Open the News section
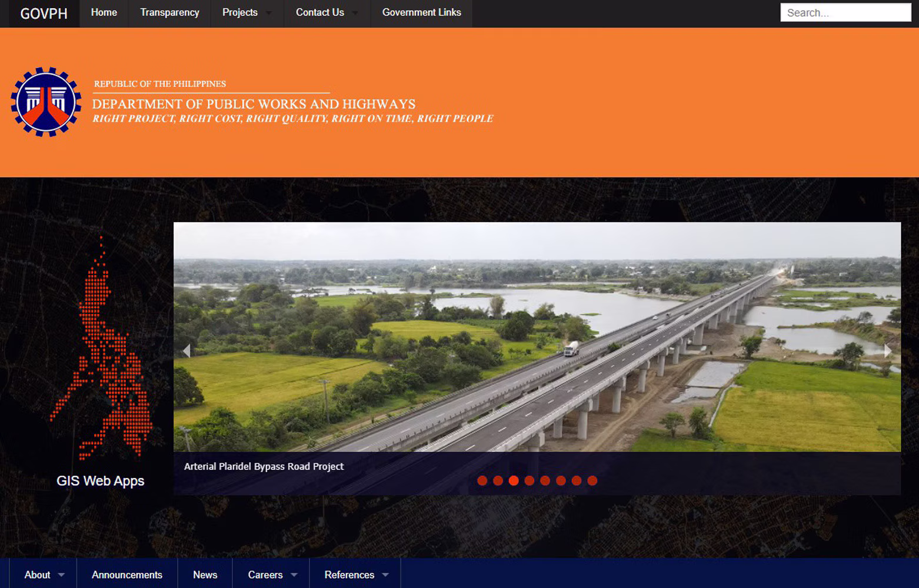The image size is (919, 588). tap(205, 574)
